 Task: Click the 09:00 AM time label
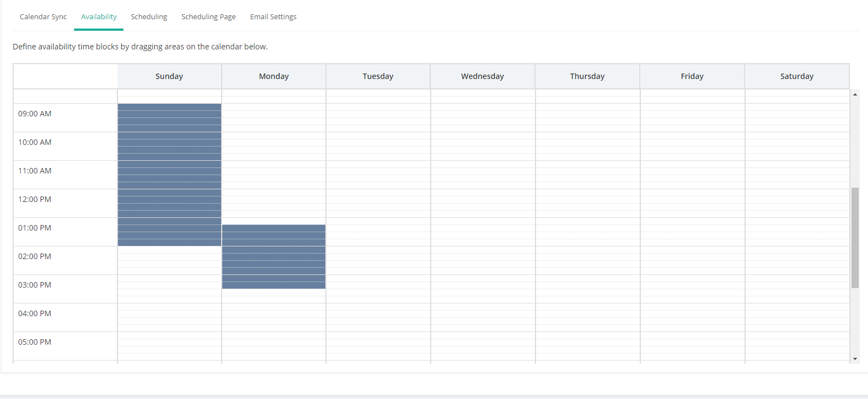pos(35,114)
